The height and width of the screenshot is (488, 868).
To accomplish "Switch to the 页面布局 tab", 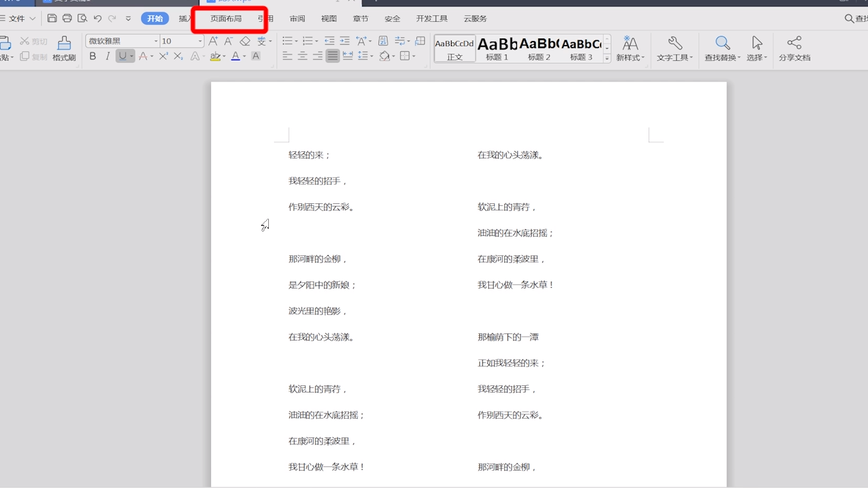I will pos(226,19).
